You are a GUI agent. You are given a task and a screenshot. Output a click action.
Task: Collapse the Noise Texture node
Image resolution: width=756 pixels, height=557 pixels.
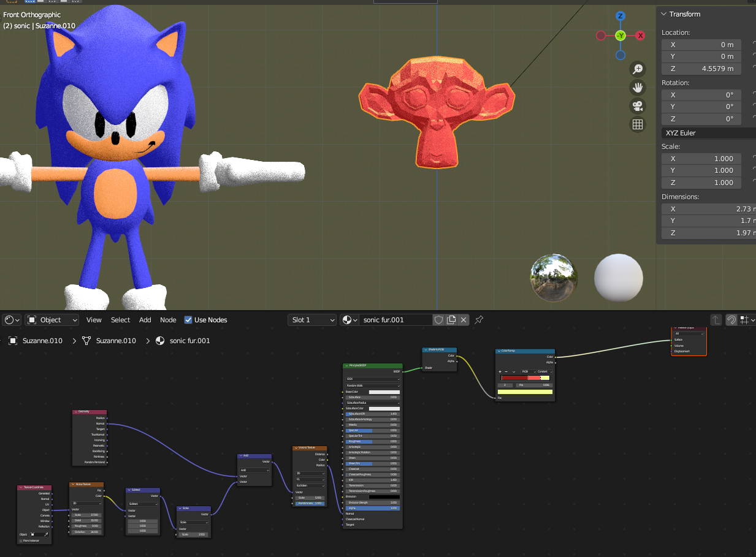[72, 485]
